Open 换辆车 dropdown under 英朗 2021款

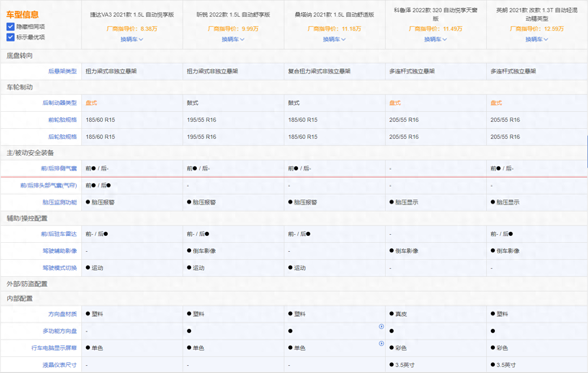point(537,39)
